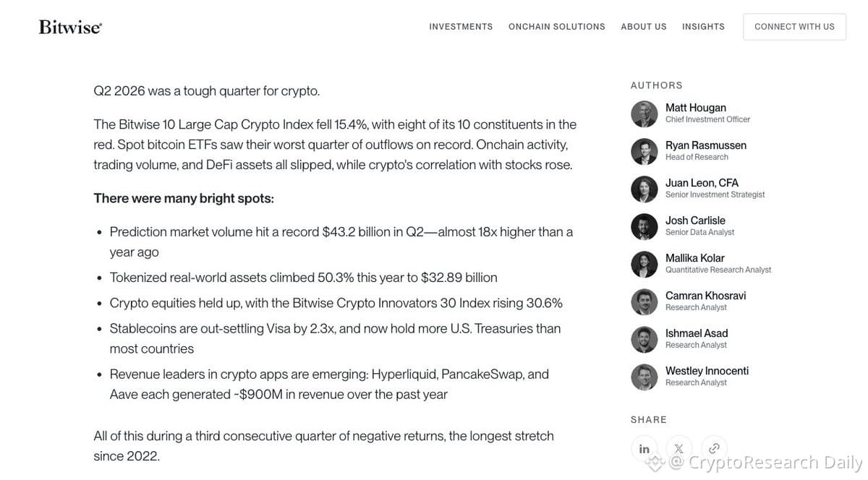Open Westley Innocenti's author profile
868x480 pixels.
(x=707, y=371)
